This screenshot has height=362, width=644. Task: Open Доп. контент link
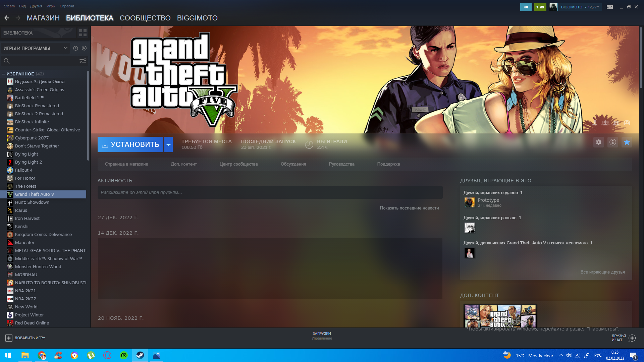coord(184,164)
